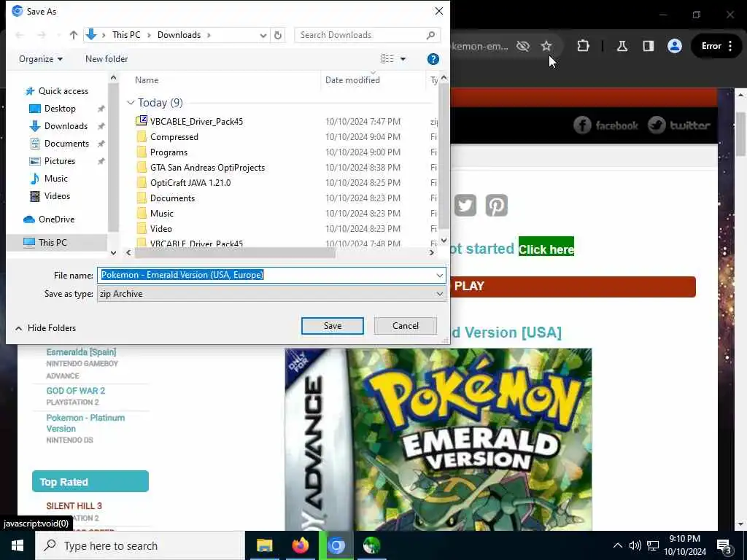
Task: Open the twitter link in page header
Action: [679, 125]
